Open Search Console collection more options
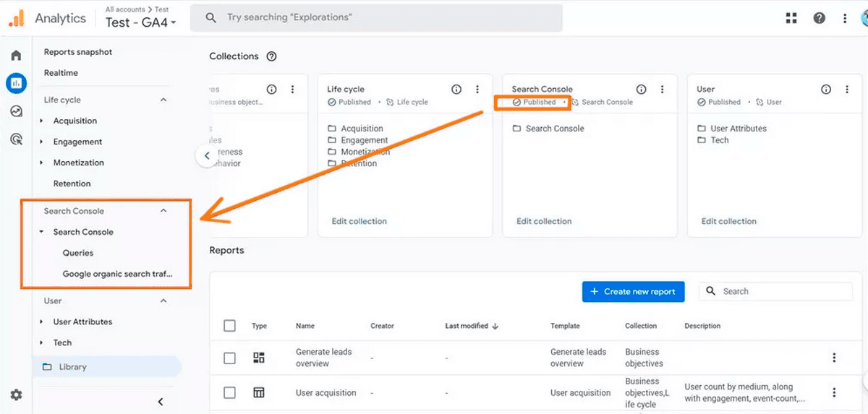 [662, 90]
